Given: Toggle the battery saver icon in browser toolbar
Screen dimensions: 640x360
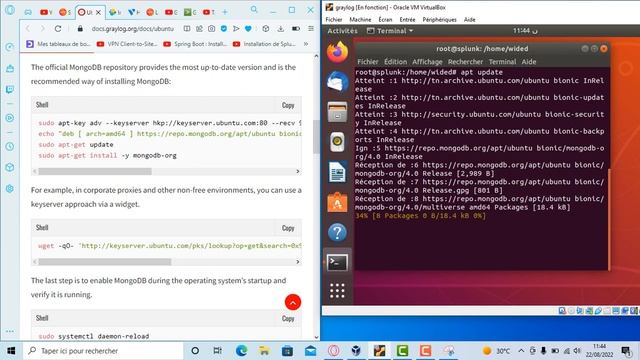Looking at the screenshot, I should tap(296, 29).
